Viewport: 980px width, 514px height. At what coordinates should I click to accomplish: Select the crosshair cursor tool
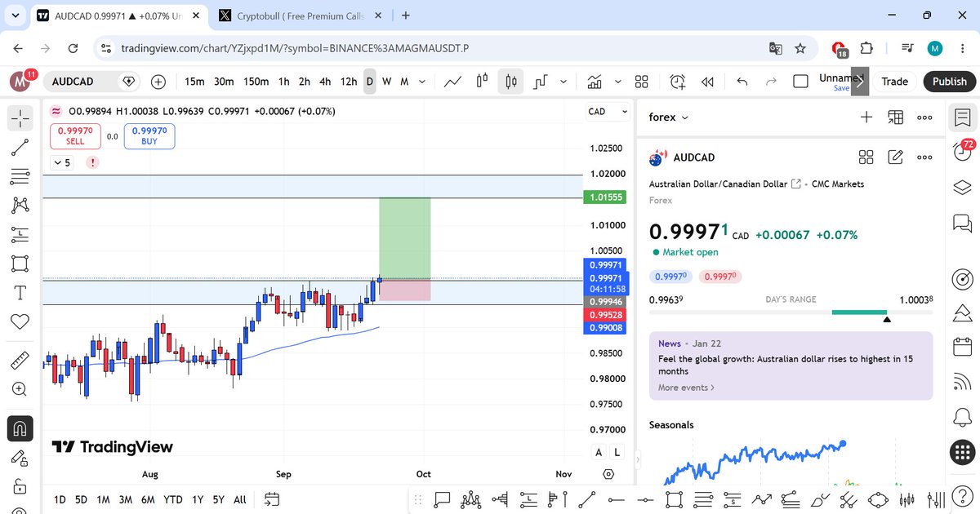point(20,118)
